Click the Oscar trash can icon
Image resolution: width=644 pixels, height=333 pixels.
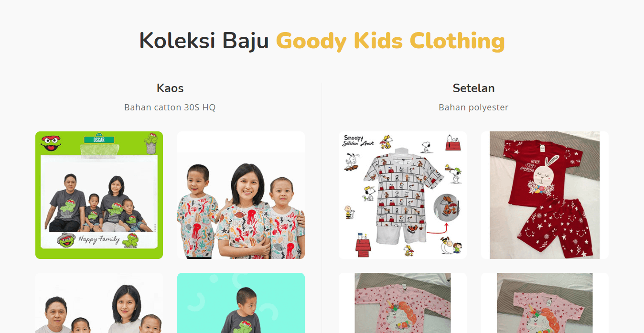point(151,143)
